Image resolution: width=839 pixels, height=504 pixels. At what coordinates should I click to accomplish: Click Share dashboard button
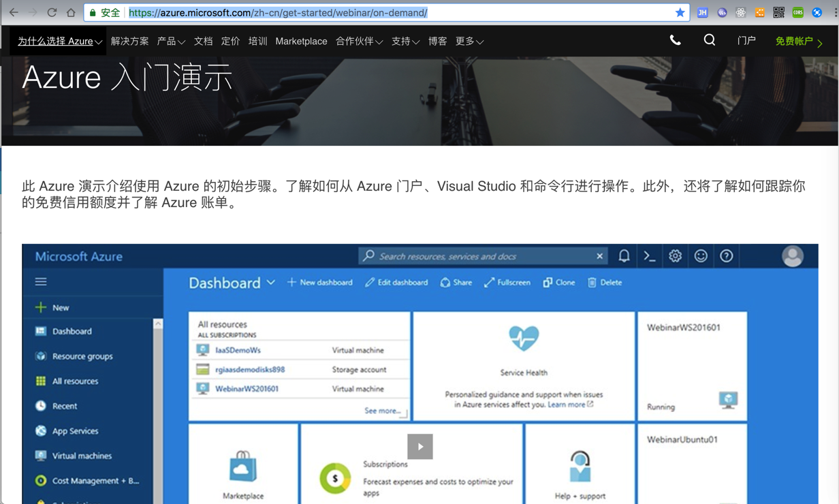pos(456,283)
